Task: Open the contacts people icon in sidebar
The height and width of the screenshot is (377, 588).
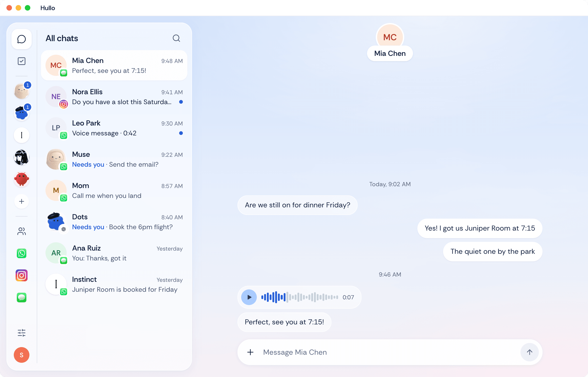Action: [x=22, y=231]
